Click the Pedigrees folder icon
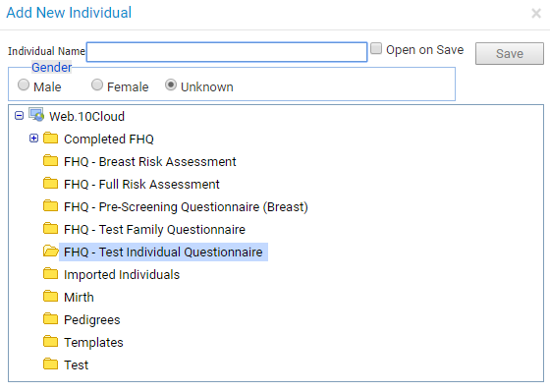Image resolution: width=550 pixels, height=392 pixels. (x=50, y=318)
